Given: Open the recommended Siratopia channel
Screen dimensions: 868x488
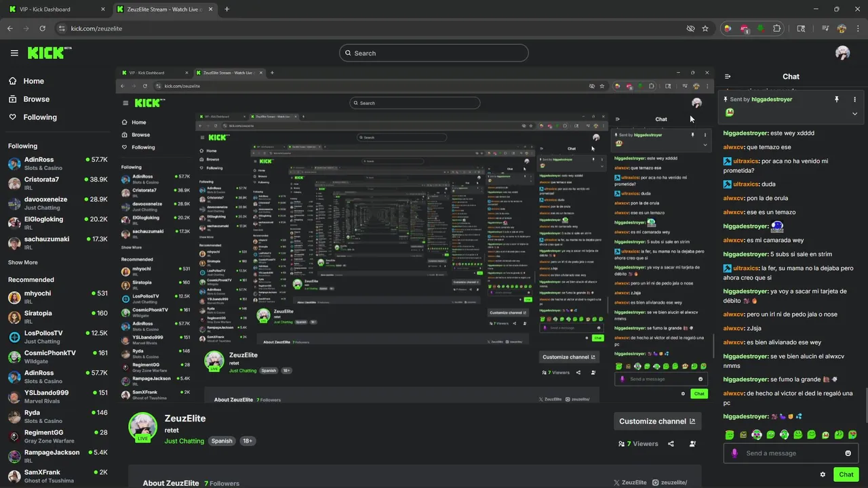Looking at the screenshot, I should (58, 317).
